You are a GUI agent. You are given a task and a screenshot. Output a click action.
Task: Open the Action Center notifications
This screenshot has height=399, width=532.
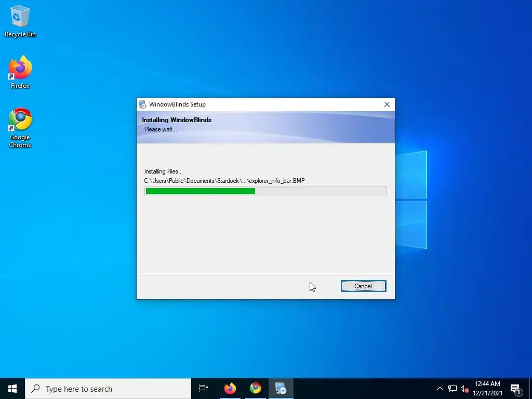(516, 389)
